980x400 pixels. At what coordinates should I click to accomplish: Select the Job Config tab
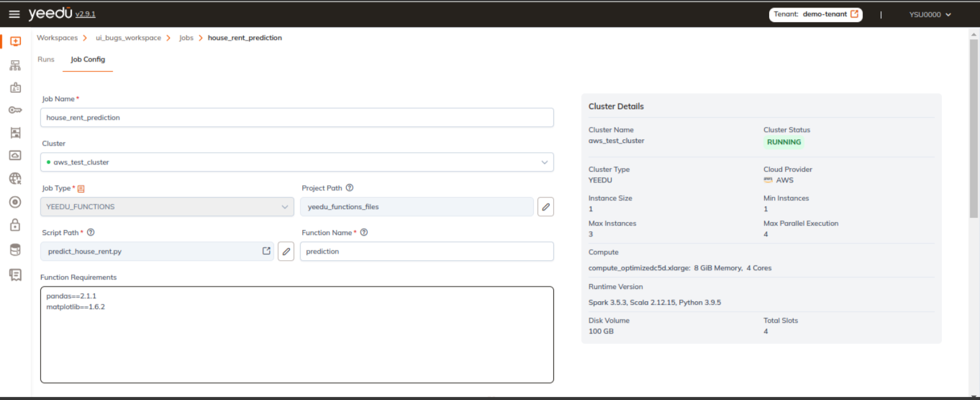pyautogui.click(x=88, y=60)
